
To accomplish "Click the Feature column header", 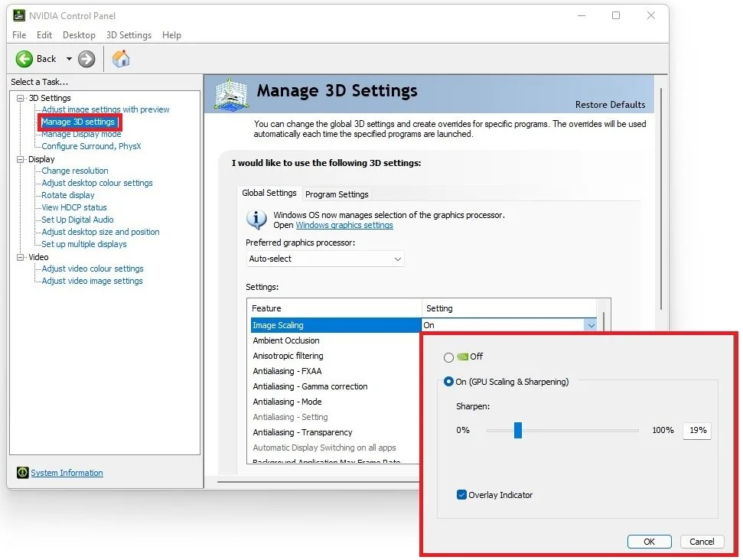I will pyautogui.click(x=334, y=308).
